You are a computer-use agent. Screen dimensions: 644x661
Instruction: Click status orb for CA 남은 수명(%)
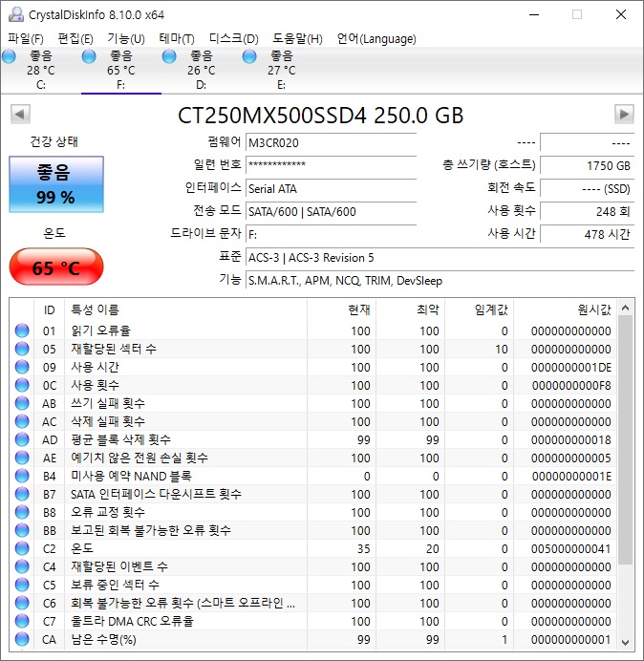click(x=22, y=639)
